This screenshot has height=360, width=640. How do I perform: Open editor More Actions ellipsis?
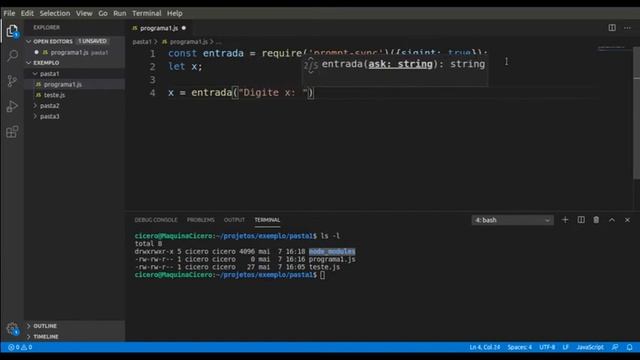(x=627, y=28)
